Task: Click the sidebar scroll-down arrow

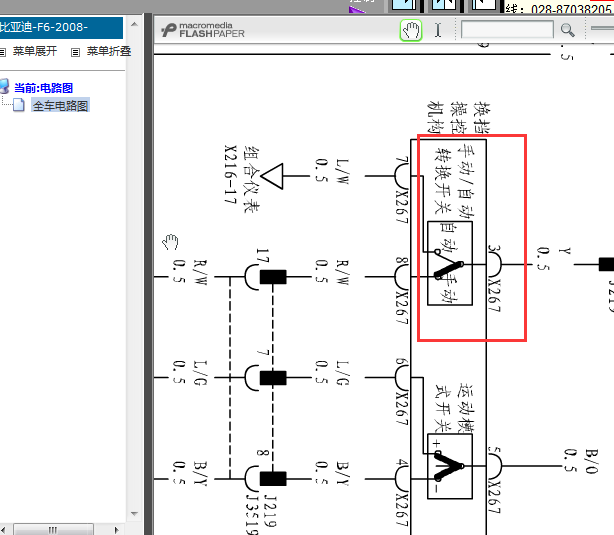Action: tap(134, 513)
